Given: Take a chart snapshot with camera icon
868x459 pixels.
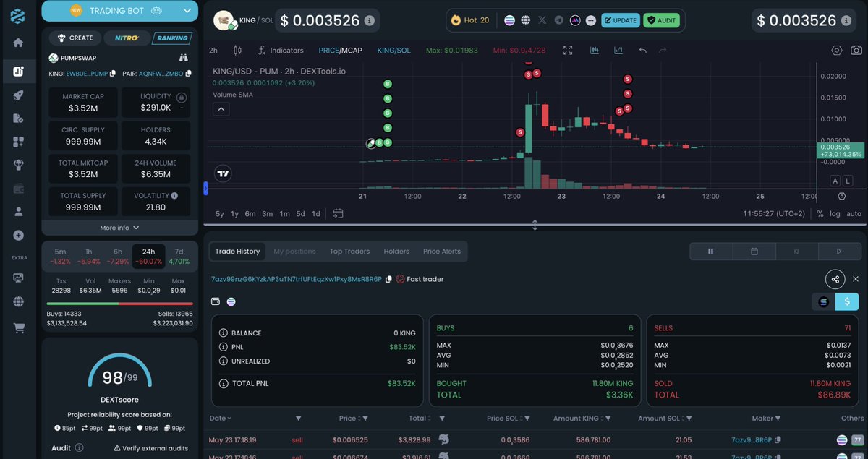Looking at the screenshot, I should coord(856,51).
